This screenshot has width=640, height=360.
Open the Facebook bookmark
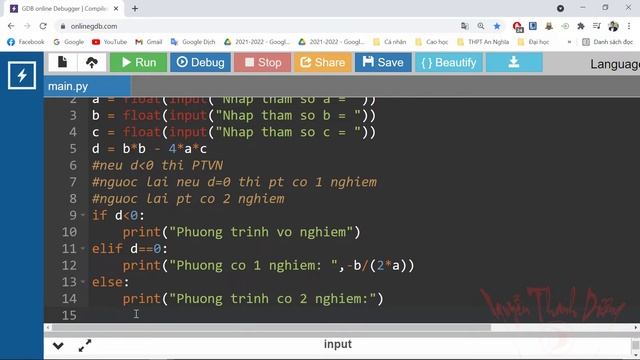pos(26,42)
